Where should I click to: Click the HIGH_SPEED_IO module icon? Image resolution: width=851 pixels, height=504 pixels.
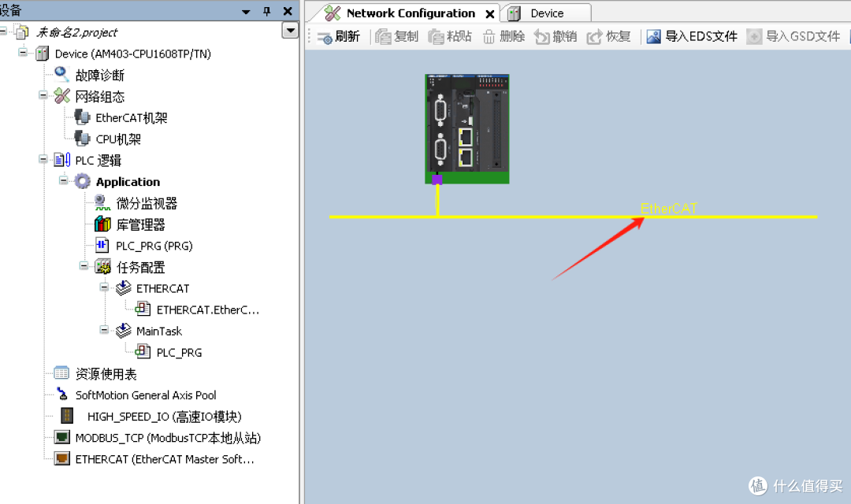tap(67, 416)
